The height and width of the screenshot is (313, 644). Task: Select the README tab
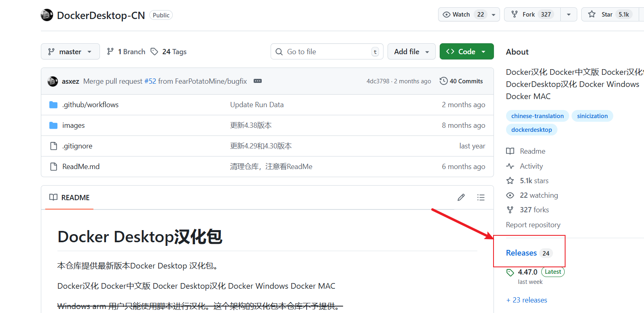pyautogui.click(x=70, y=197)
